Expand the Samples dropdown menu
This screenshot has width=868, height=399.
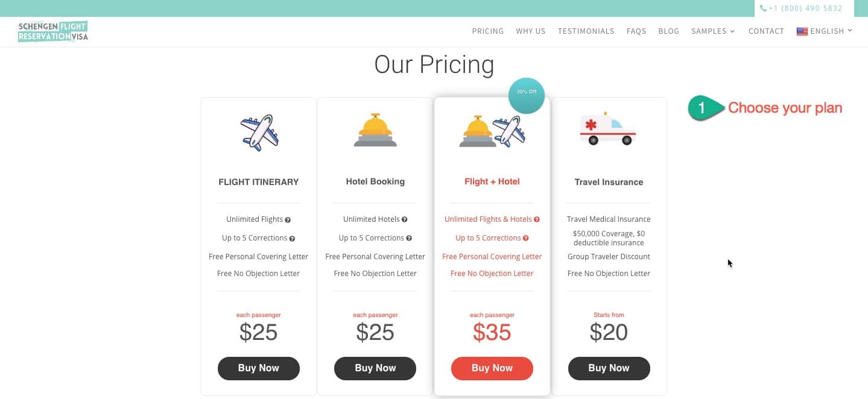point(713,31)
